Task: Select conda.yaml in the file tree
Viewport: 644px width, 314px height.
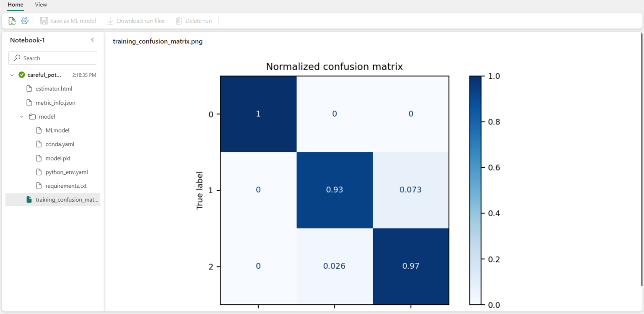Action: [x=59, y=144]
